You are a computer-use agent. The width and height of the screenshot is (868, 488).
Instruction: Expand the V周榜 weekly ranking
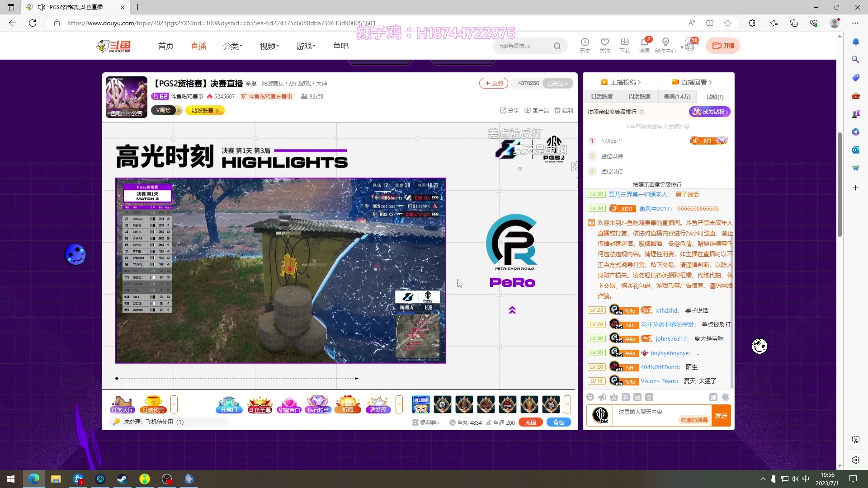[x=166, y=110]
